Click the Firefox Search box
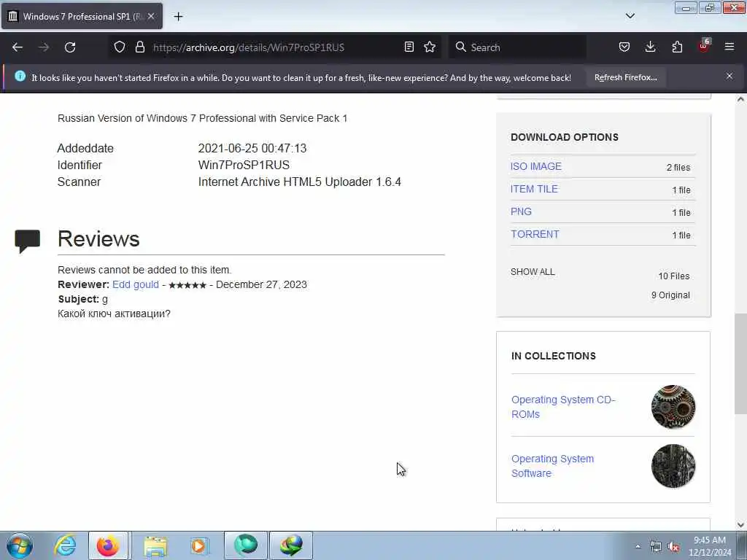 point(519,47)
